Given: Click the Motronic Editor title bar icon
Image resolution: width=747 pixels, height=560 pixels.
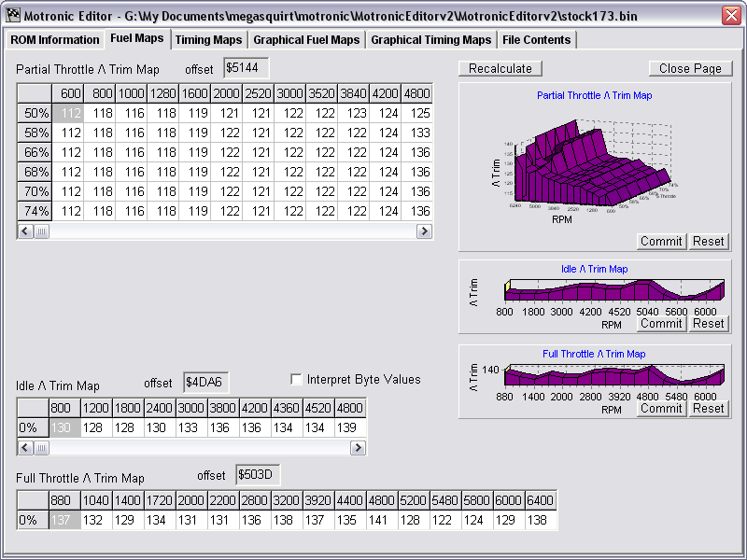Looking at the screenshot, I should tap(13, 15).
